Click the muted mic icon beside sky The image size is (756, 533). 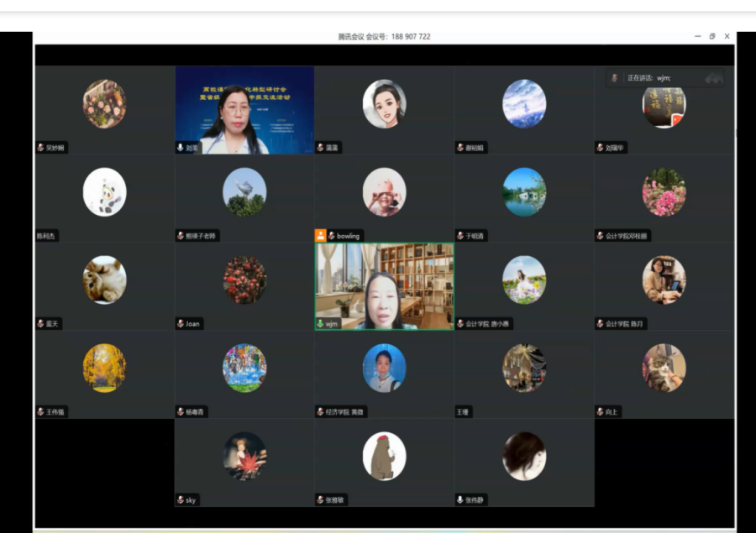click(180, 499)
